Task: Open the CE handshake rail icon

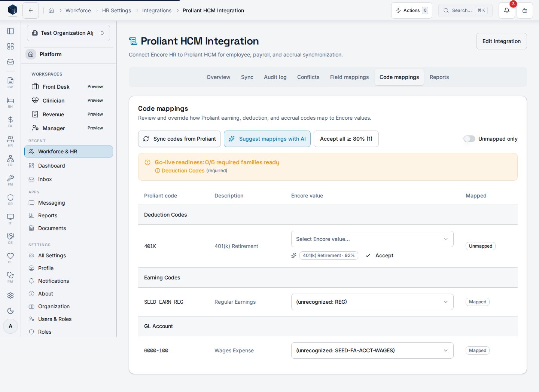Action: (10, 238)
